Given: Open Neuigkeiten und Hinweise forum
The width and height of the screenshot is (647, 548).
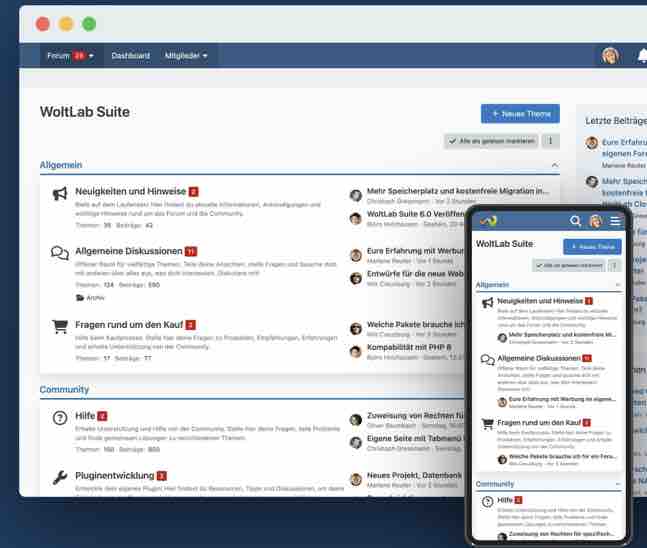Looking at the screenshot, I should [x=130, y=191].
